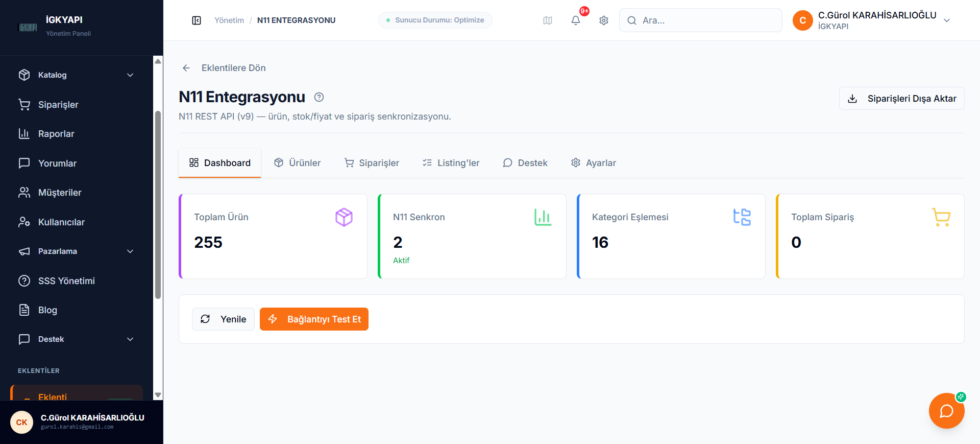This screenshot has width=980, height=444.
Task: Click the Siparişleri Dışa Aktar button
Action: [902, 99]
